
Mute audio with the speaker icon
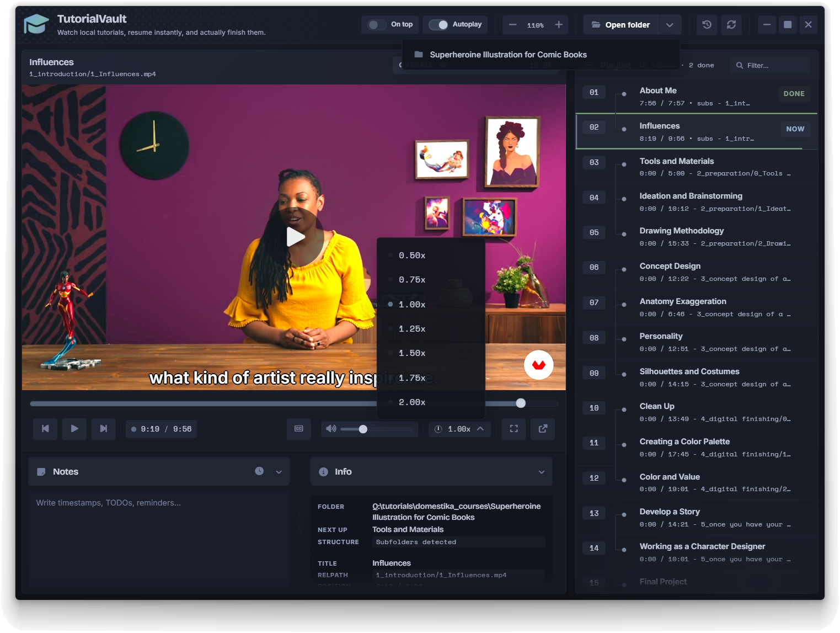(331, 429)
